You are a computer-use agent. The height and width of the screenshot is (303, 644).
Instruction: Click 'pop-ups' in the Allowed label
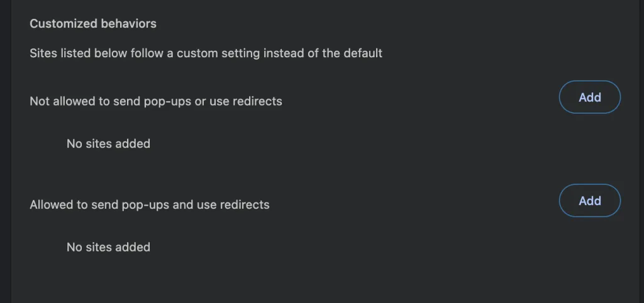coord(148,205)
